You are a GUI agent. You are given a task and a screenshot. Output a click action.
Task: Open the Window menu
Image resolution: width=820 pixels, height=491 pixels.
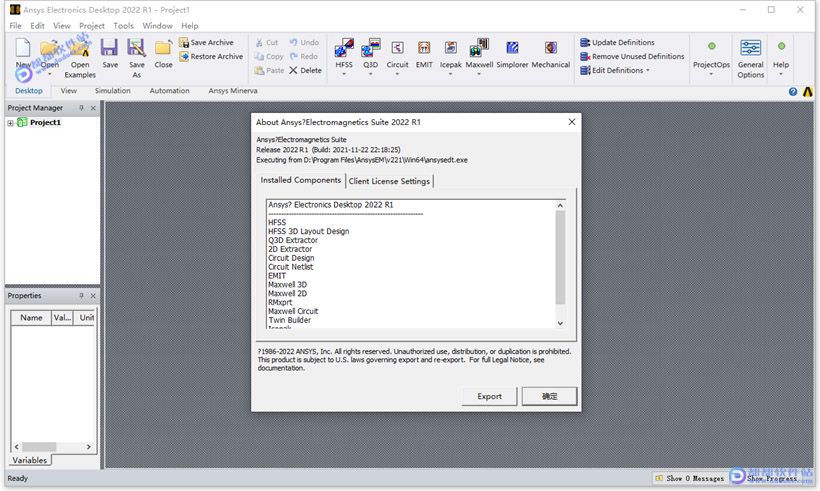pyautogui.click(x=157, y=26)
